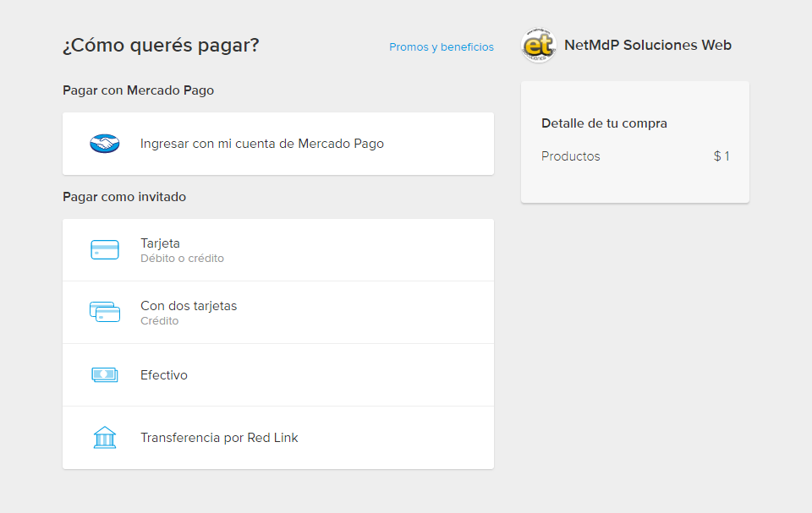Click the Débito o crédito subtitle

click(183, 259)
